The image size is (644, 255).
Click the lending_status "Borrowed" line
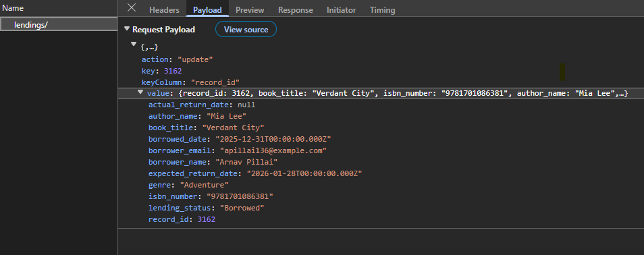coord(206,208)
